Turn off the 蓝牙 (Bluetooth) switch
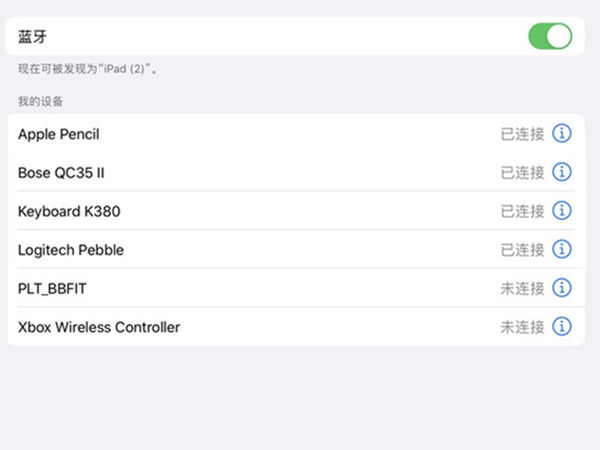This screenshot has width=600, height=450. click(550, 37)
